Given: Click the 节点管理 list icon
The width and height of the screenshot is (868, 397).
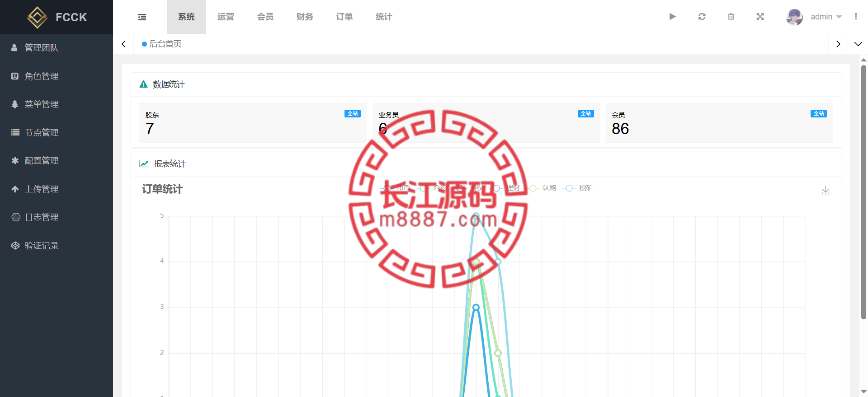Looking at the screenshot, I should pyautogui.click(x=15, y=132).
